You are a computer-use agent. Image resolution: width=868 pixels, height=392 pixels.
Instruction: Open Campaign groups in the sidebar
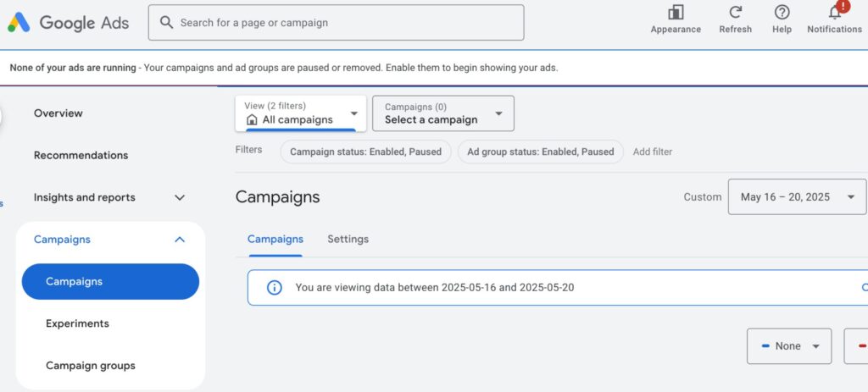click(90, 366)
